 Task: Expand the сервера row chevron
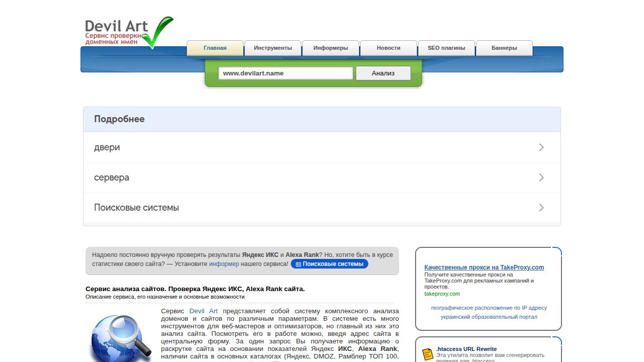click(x=541, y=177)
